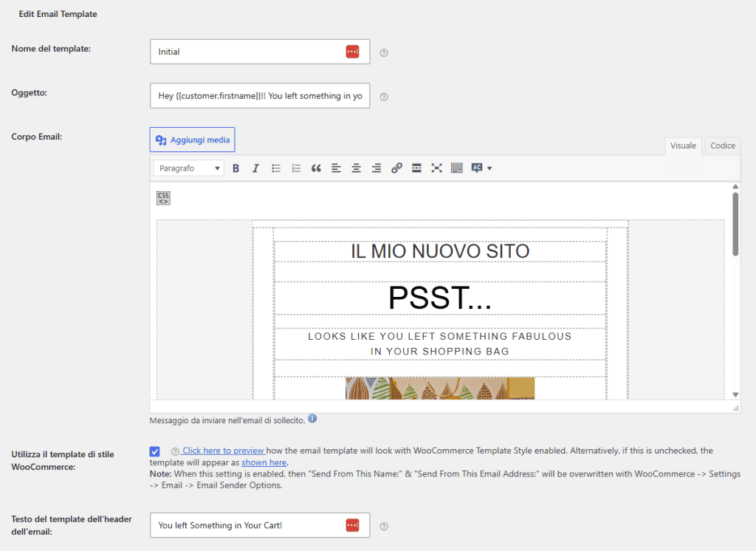This screenshot has height=551, width=756.
Task: Enter fullscreen distraction-free mode
Action: click(x=437, y=168)
